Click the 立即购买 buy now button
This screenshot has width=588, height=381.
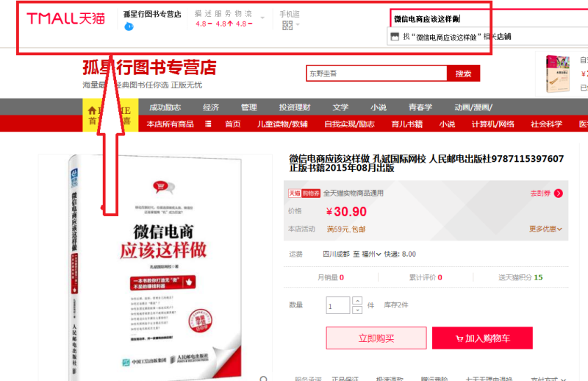(376, 338)
